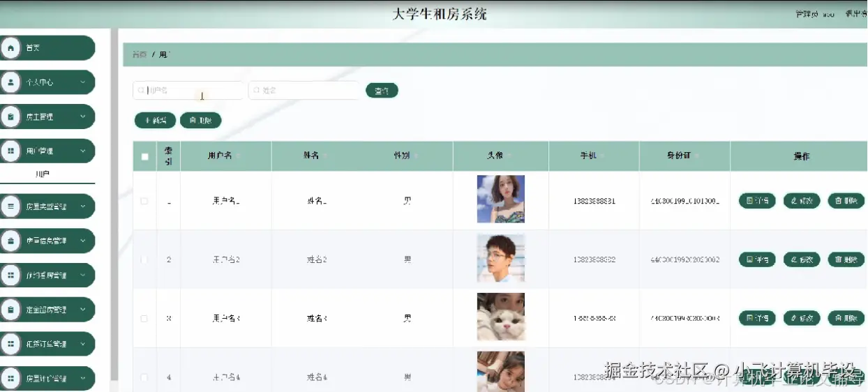Image resolution: width=868 pixels, height=392 pixels.
Task: Click the grid icon of 用户管理
Action: (x=10, y=151)
